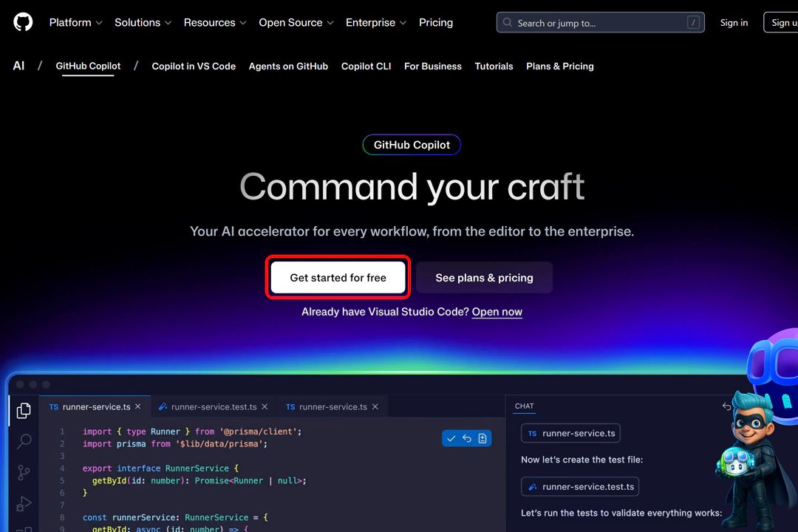Image resolution: width=798 pixels, height=532 pixels.
Task: Click the undo arrow icon in the blue toolbar
Action: (x=466, y=438)
